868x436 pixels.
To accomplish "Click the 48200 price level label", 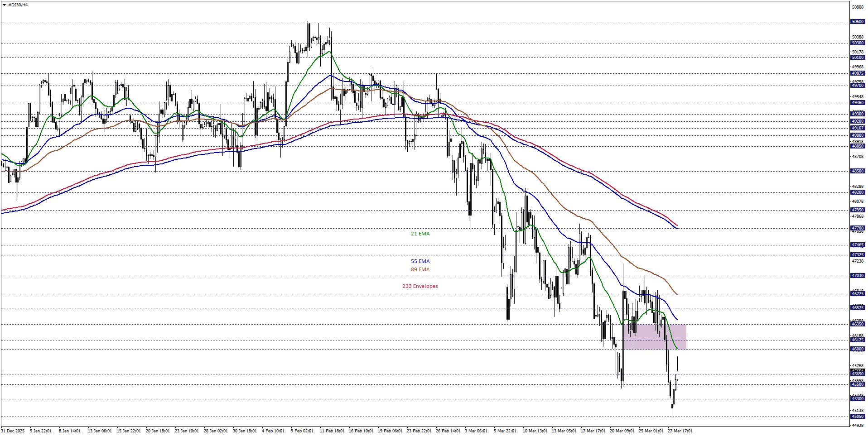I will point(858,192).
